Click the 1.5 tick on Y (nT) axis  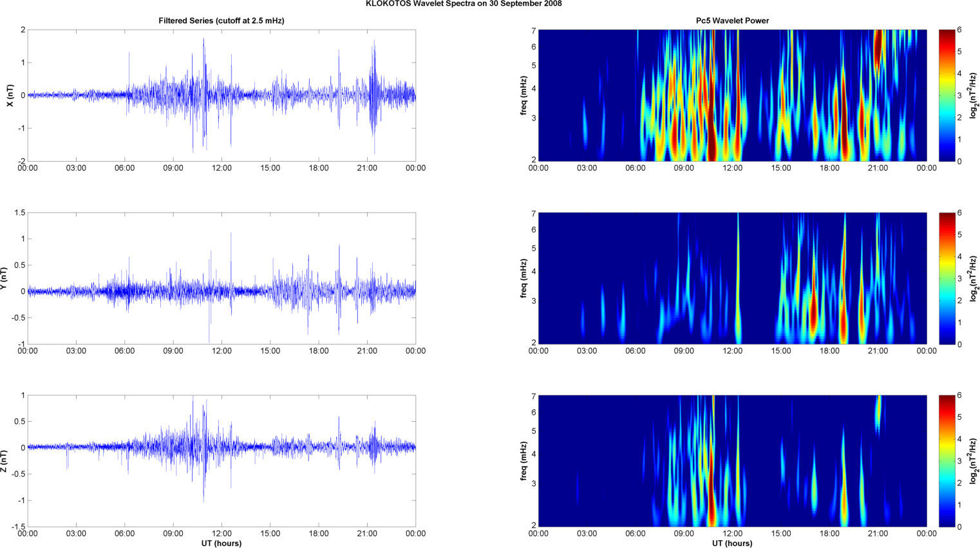coord(19,213)
